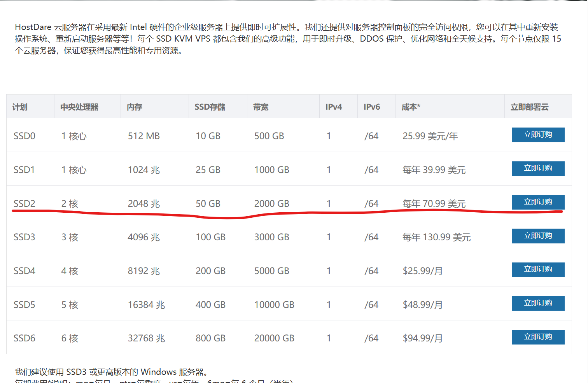Click the 16384 兆 memory value
Screen dimensions: 588x383
click(147, 305)
